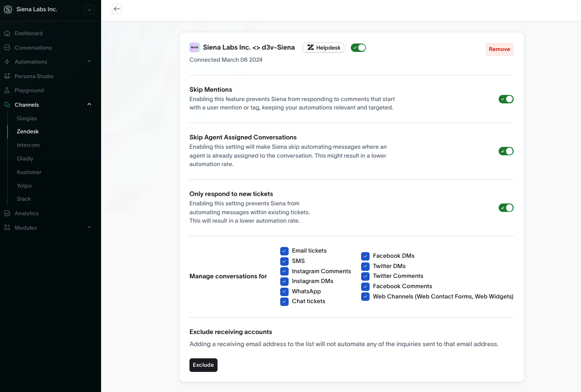Click 'Connected March 06 2024' text
The height and width of the screenshot is (392, 581).
[x=226, y=60]
